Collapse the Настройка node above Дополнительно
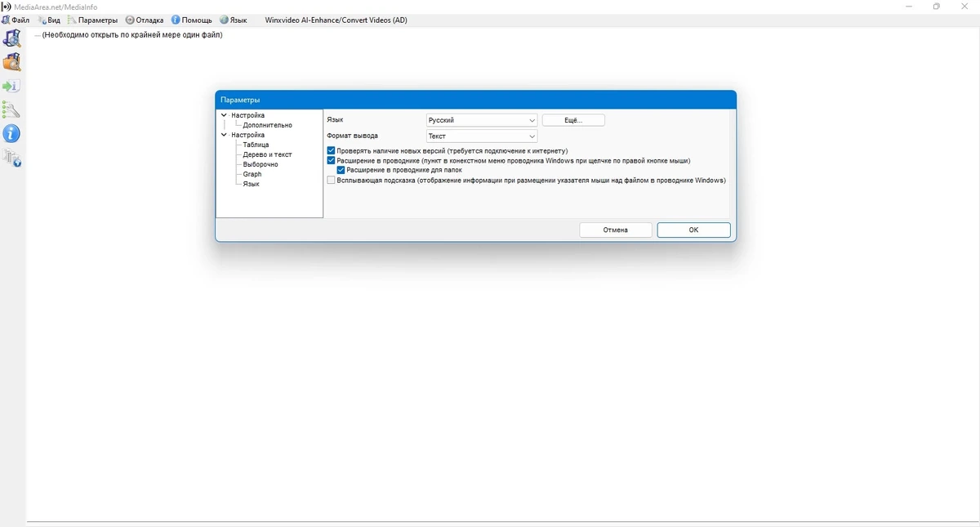This screenshot has width=980, height=527. point(224,115)
